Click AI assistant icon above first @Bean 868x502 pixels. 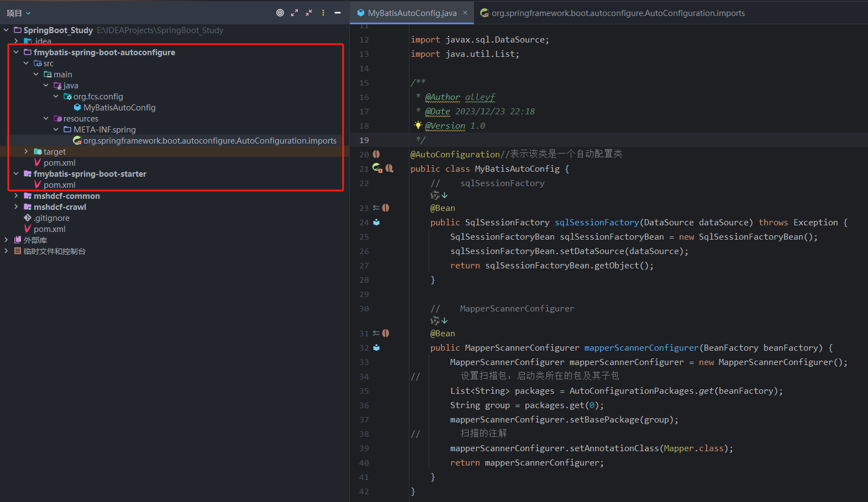pos(435,195)
